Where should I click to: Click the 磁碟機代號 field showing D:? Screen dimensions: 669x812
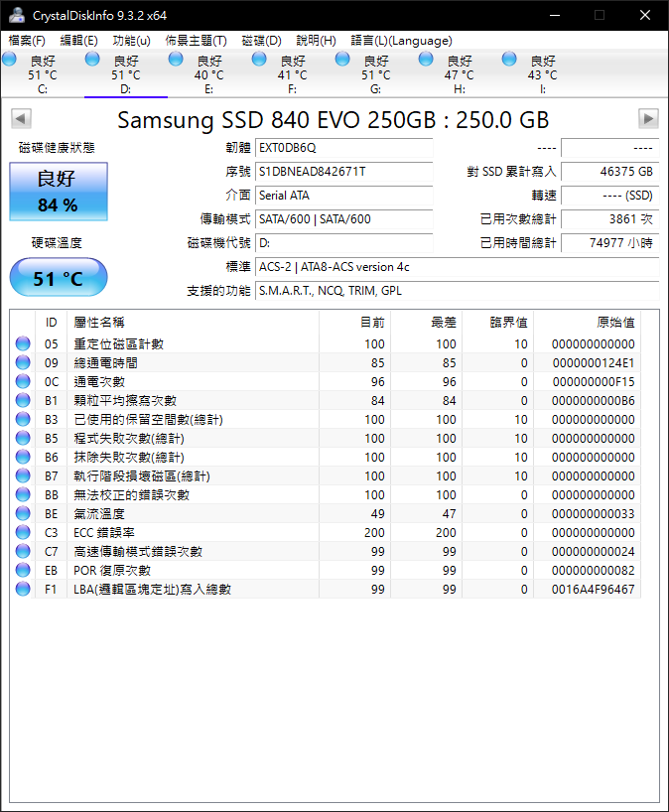343,243
